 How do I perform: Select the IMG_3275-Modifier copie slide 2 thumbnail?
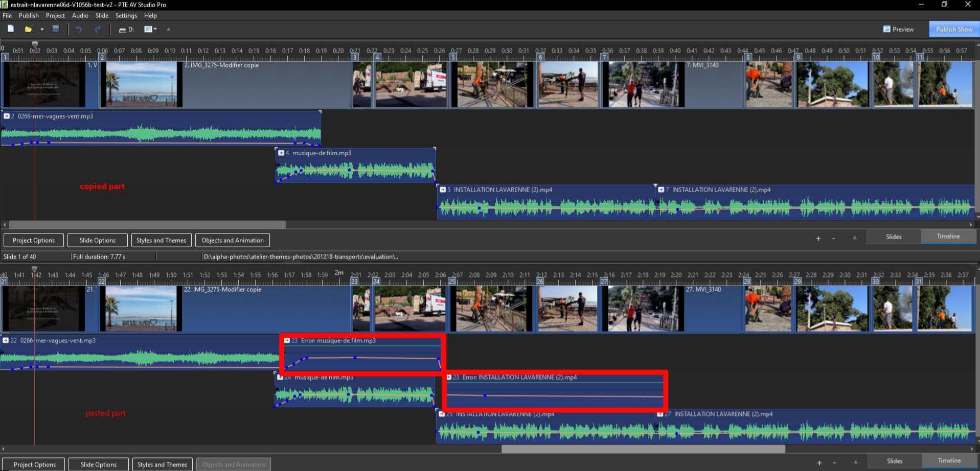(142, 84)
